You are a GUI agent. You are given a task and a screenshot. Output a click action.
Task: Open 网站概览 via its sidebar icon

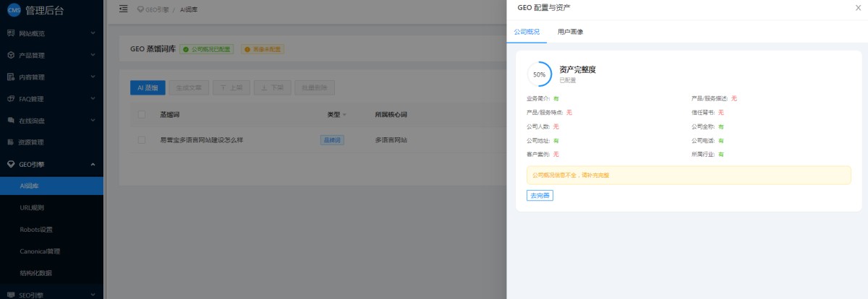click(x=11, y=33)
